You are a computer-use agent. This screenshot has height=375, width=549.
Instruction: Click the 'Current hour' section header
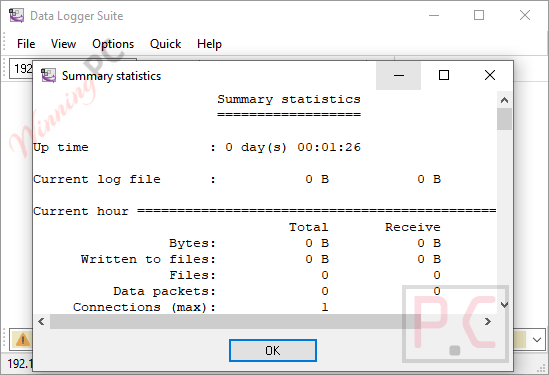pyautogui.click(x=81, y=211)
